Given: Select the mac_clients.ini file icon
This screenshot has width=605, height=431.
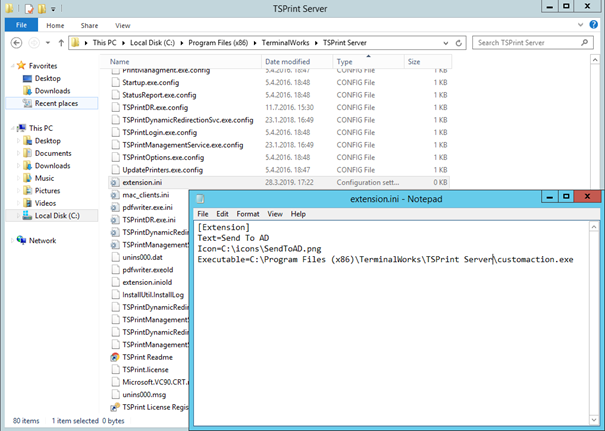Looking at the screenshot, I should point(114,195).
